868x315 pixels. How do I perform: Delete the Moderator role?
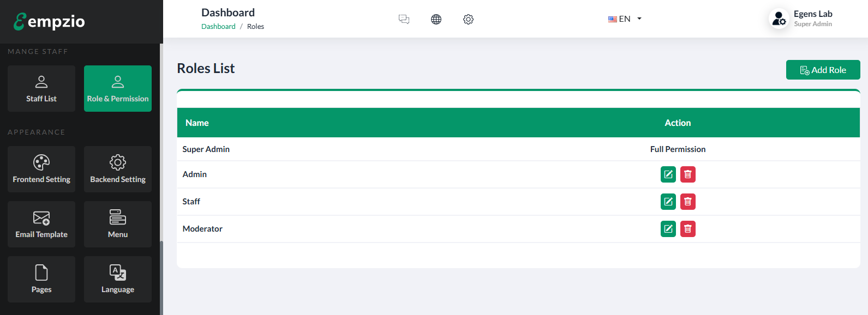click(x=687, y=229)
